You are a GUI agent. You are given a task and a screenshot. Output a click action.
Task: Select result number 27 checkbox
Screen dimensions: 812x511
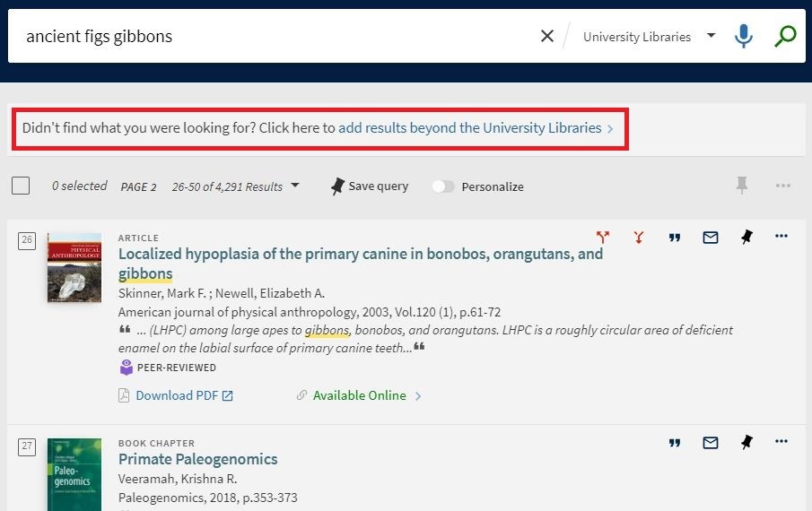click(x=27, y=446)
